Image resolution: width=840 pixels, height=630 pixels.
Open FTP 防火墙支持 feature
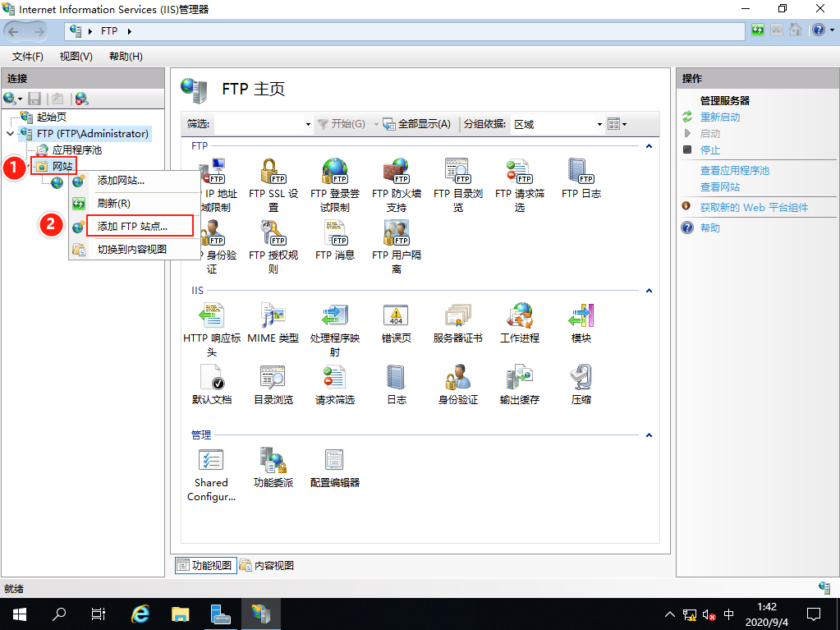pyautogui.click(x=397, y=185)
